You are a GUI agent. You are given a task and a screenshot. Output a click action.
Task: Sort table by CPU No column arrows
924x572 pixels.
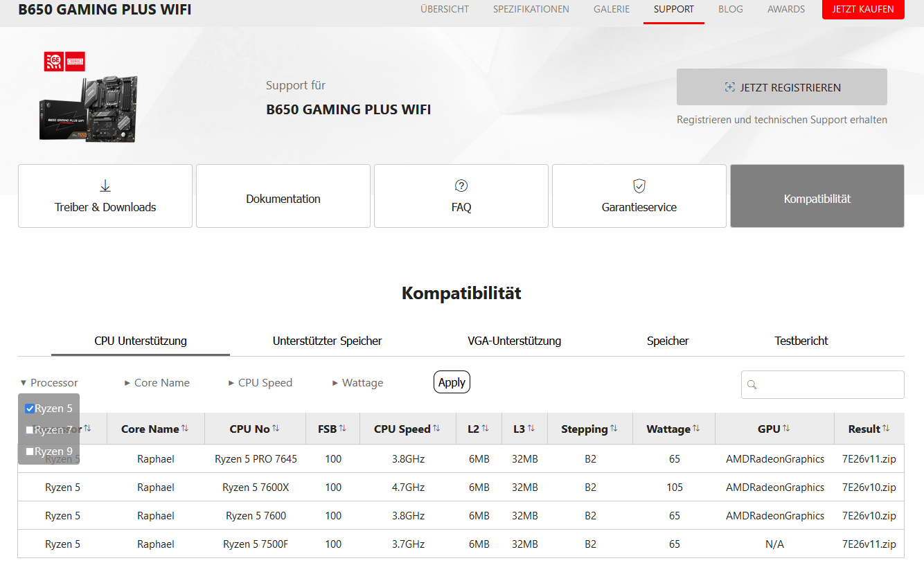coord(276,429)
